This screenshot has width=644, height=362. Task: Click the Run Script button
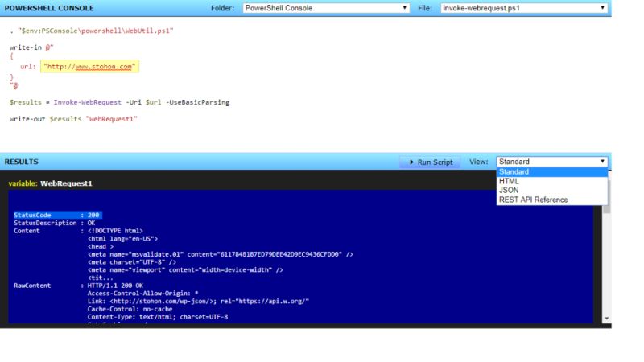(431, 162)
